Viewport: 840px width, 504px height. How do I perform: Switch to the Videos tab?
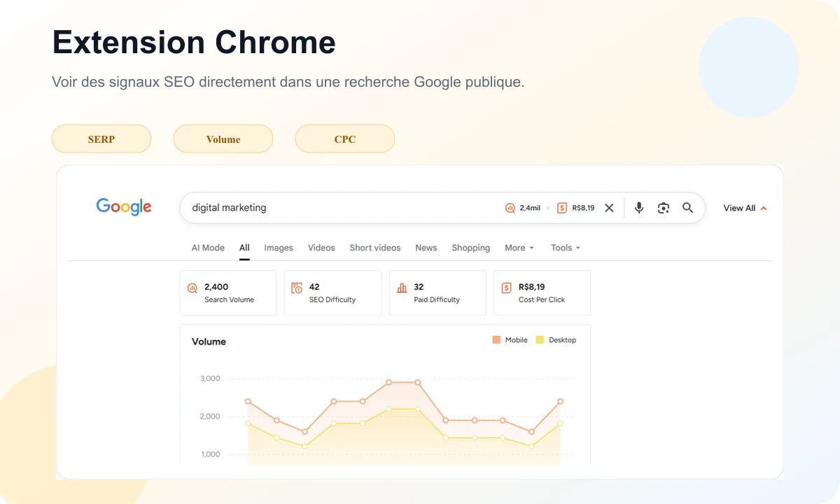pyautogui.click(x=321, y=248)
